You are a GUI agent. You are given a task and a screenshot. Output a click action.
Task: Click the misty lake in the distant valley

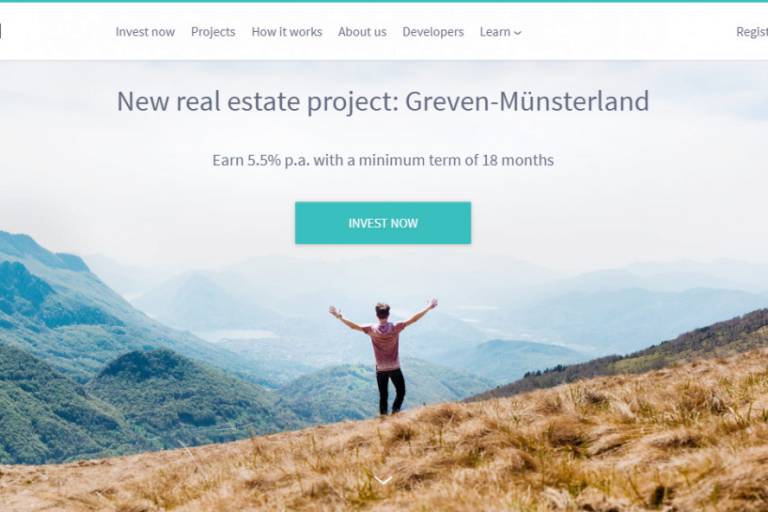[x=240, y=335]
